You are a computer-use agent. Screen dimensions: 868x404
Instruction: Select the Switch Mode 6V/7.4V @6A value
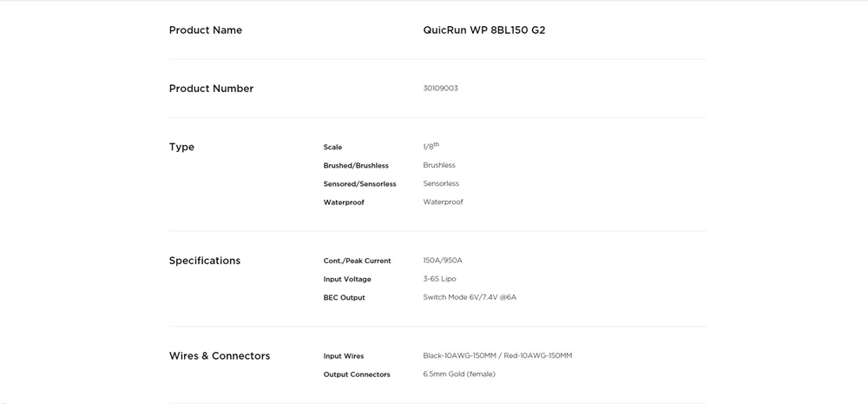pos(470,297)
